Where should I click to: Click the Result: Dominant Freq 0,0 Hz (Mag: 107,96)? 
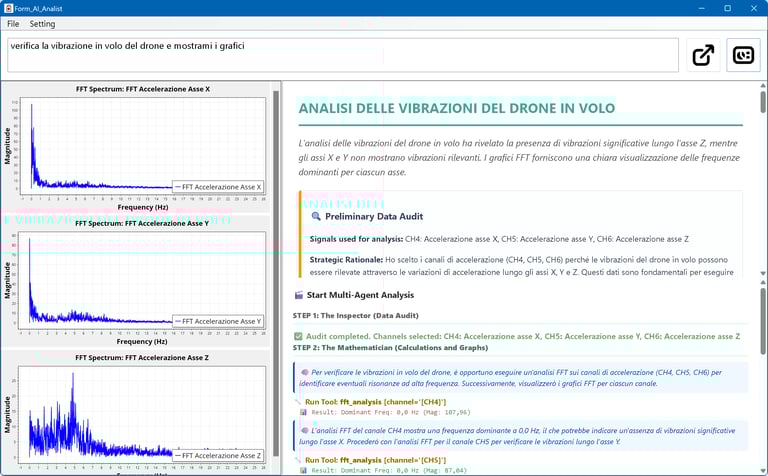pos(391,412)
